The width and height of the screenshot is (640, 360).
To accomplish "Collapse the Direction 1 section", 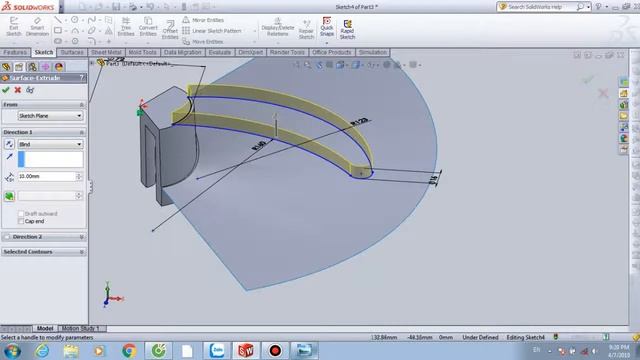I will click(81, 132).
